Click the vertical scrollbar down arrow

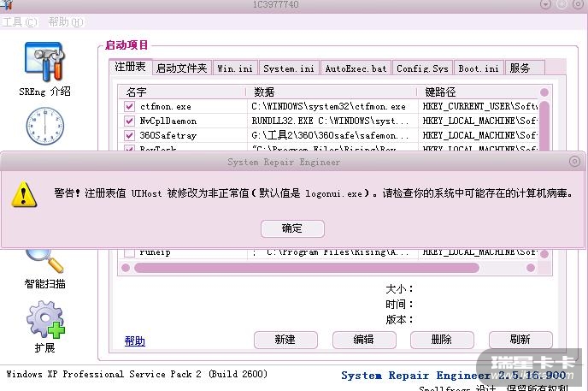point(544,253)
